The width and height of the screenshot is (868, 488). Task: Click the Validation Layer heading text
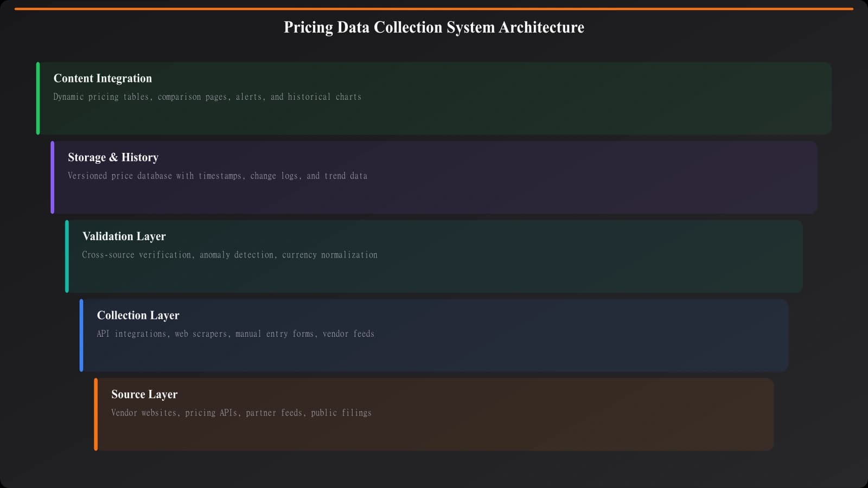(x=124, y=236)
